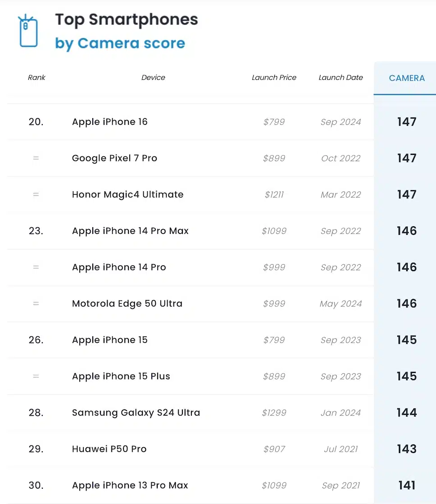Viewport: 436px width, 504px height.
Task: Click the 'by Camera score' subtitle
Action: (120, 43)
